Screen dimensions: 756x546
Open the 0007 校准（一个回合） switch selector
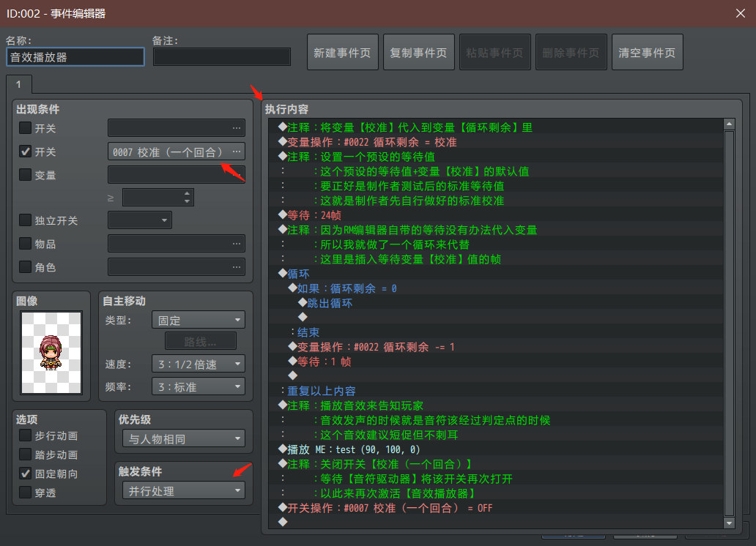click(x=177, y=152)
